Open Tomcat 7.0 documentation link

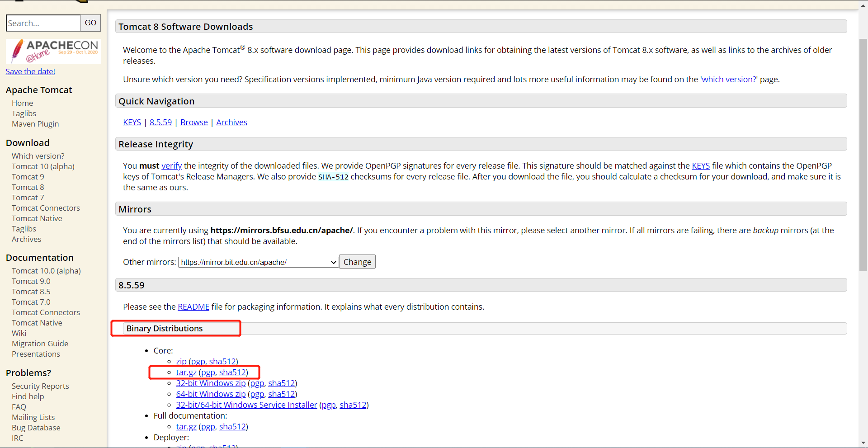click(x=31, y=302)
